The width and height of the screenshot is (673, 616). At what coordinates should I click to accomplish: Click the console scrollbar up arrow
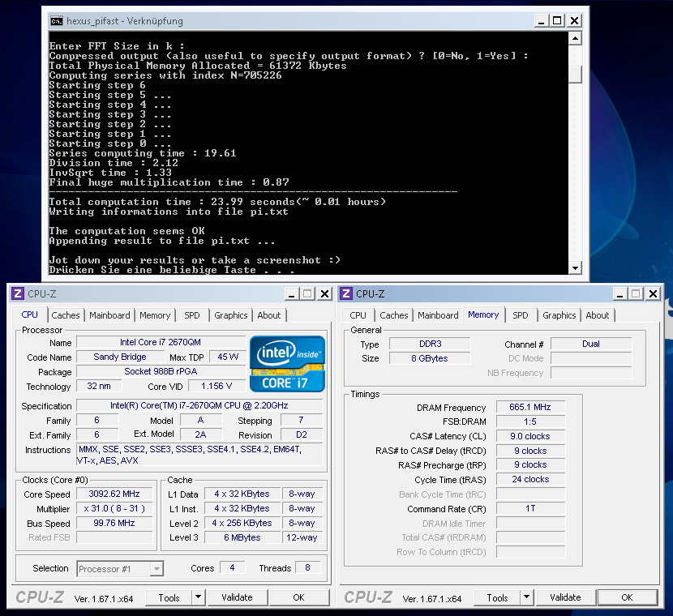575,39
